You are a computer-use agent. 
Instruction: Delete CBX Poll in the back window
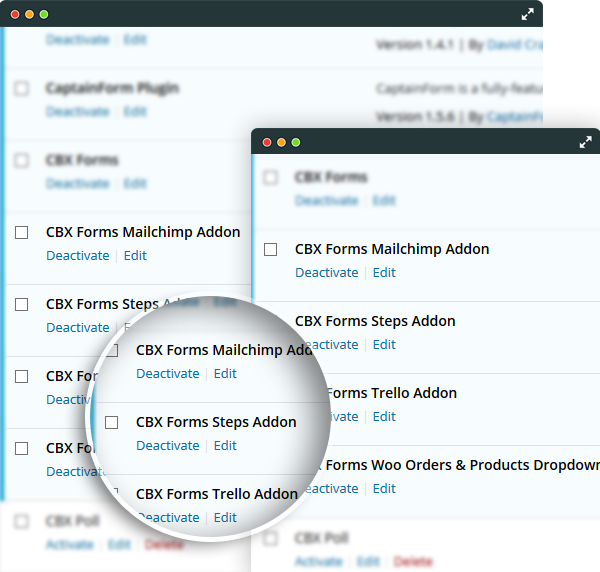(x=164, y=544)
